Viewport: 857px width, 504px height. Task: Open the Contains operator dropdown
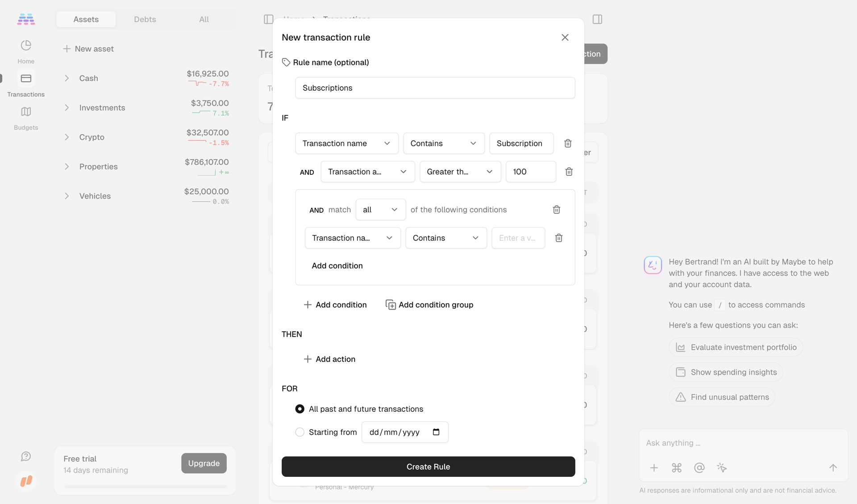443,143
